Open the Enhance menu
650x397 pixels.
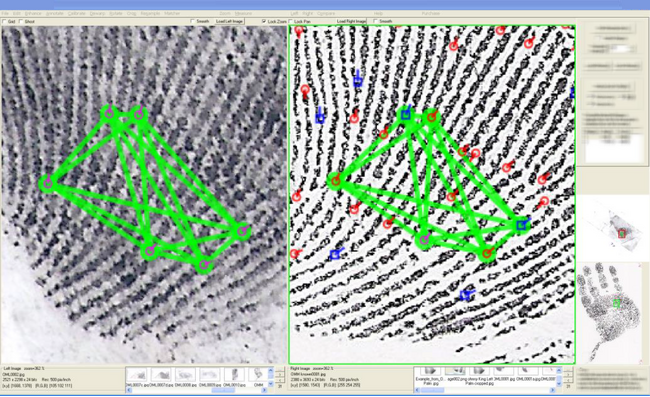[x=33, y=14]
